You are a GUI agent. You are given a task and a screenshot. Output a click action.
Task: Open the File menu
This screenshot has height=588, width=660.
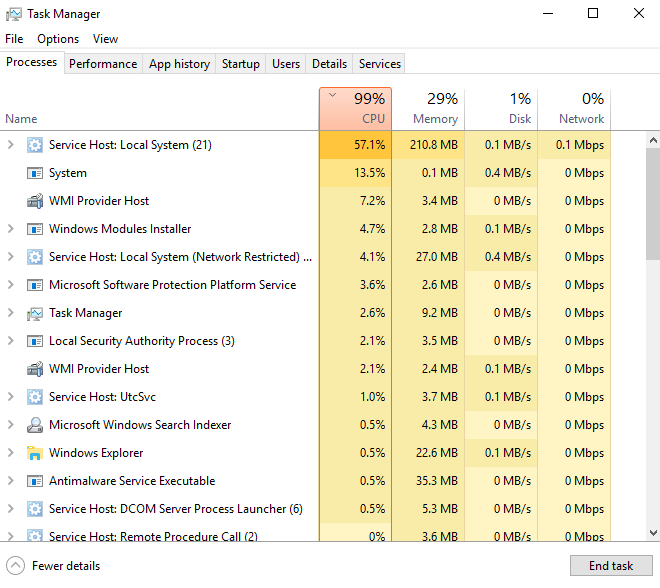click(14, 39)
